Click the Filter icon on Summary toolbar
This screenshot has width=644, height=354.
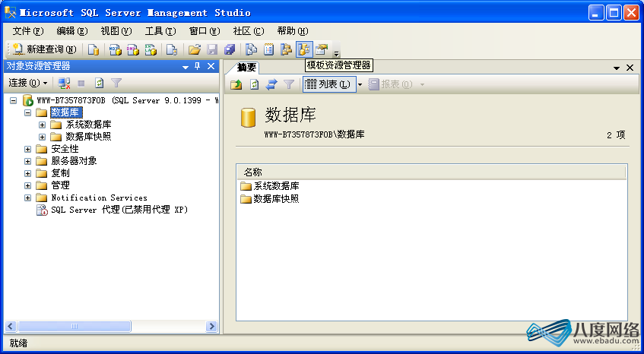click(x=289, y=84)
